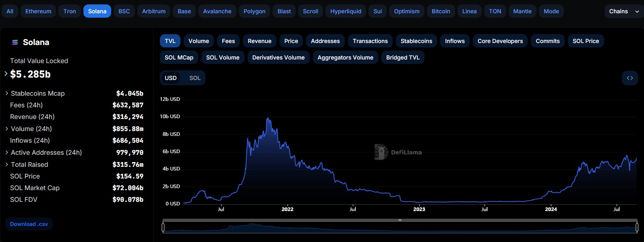The height and width of the screenshot is (242, 644).
Task: Switch to the Sui chain tab
Action: pyautogui.click(x=378, y=11)
